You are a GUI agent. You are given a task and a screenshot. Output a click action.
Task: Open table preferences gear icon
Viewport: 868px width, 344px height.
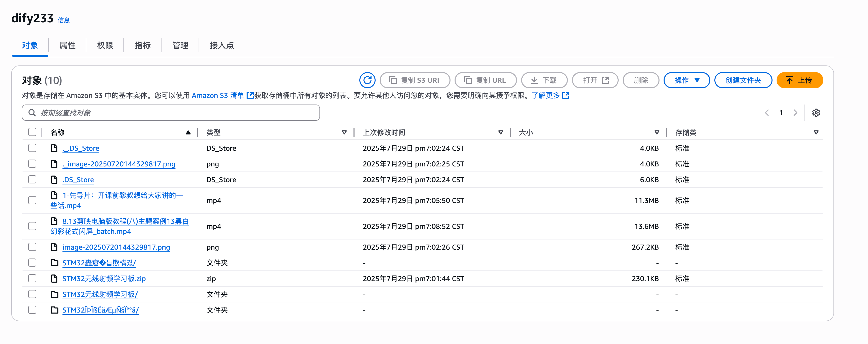click(x=816, y=113)
